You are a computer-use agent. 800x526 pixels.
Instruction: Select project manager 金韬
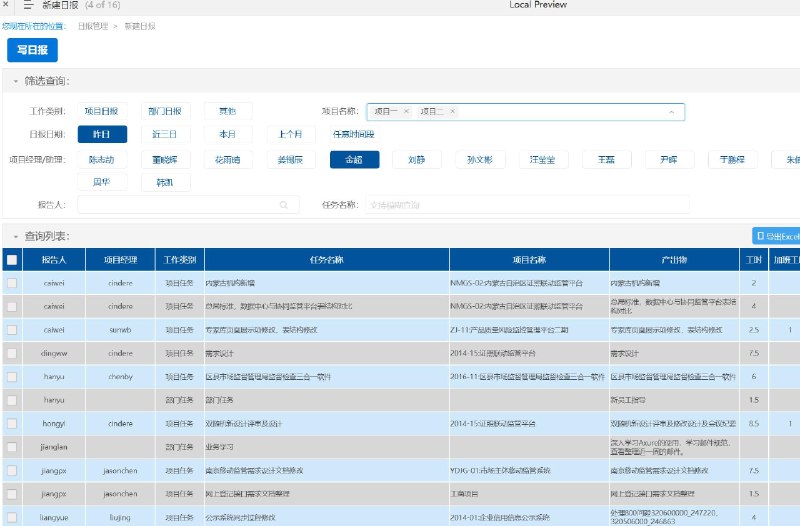tap(354, 160)
